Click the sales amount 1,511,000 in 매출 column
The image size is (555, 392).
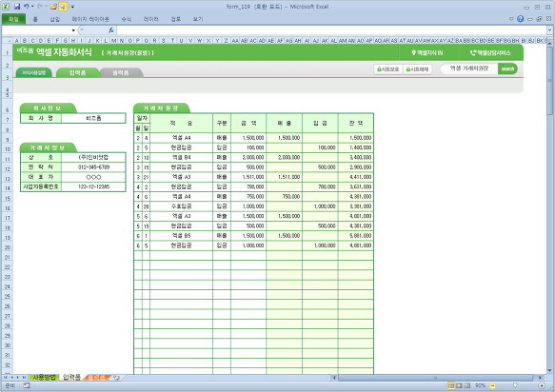coord(285,177)
